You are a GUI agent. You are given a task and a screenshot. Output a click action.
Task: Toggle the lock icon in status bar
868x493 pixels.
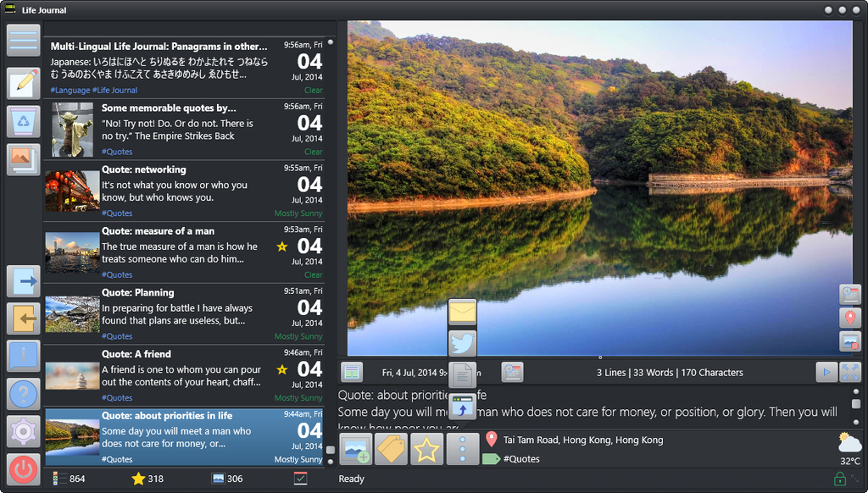click(839, 479)
